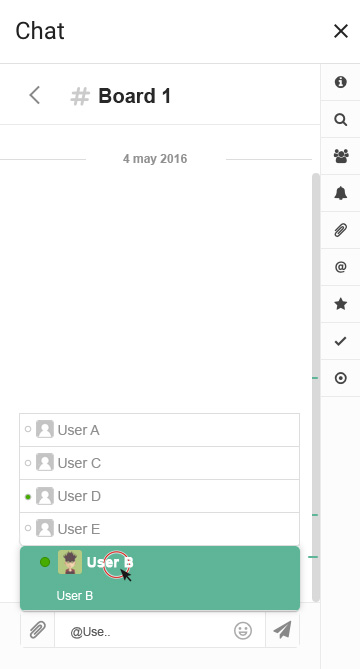Open the emoji smiley picker

click(243, 631)
